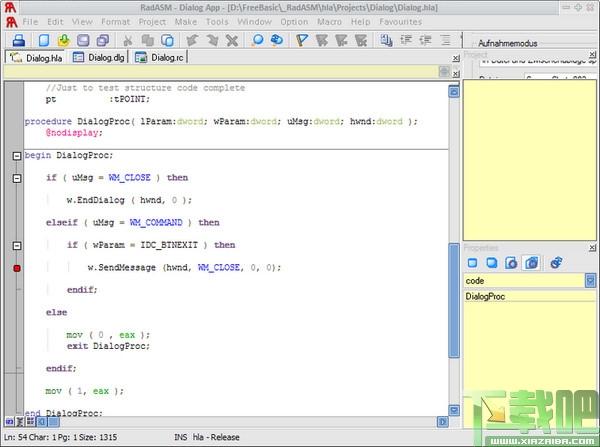Click the top button of editor scrollbar
600x447 pixels.
coord(454,91)
